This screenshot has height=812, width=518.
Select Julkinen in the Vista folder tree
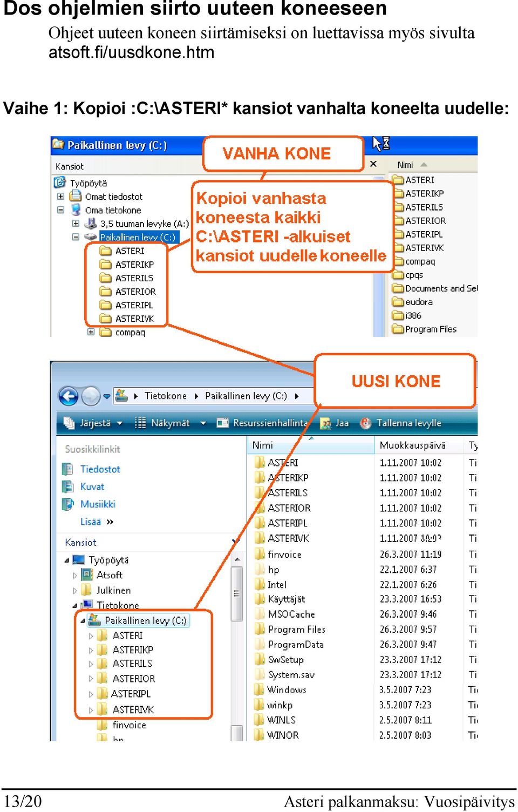(x=113, y=590)
